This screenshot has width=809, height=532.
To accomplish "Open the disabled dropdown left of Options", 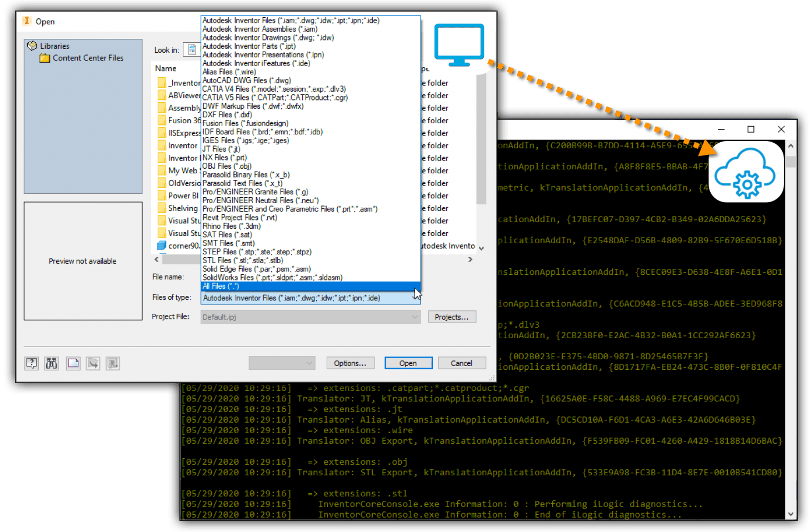I will pos(282,363).
